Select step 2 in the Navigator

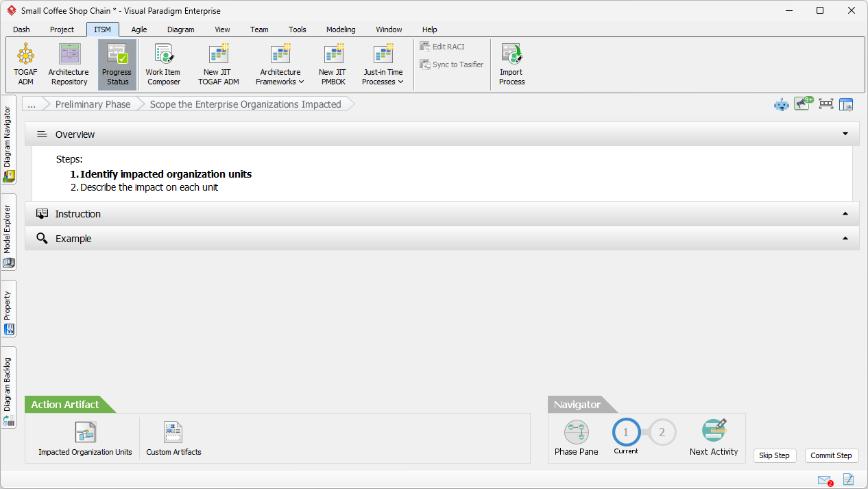[x=662, y=433]
